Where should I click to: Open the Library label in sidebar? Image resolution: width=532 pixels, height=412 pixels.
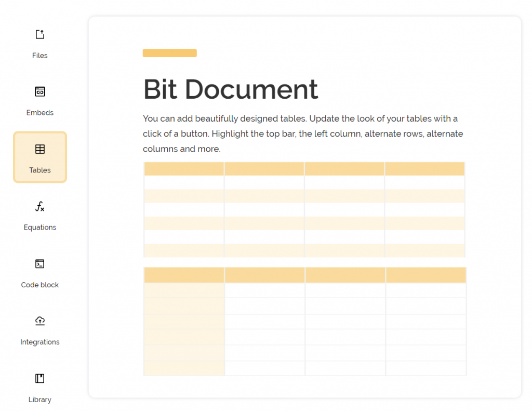click(x=39, y=400)
